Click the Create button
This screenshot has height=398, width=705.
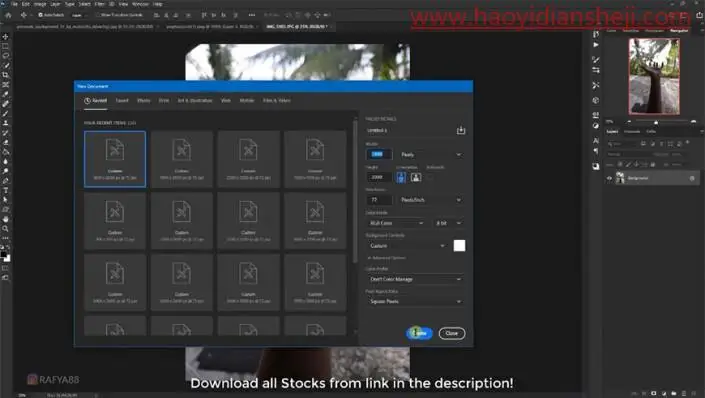pyautogui.click(x=419, y=333)
